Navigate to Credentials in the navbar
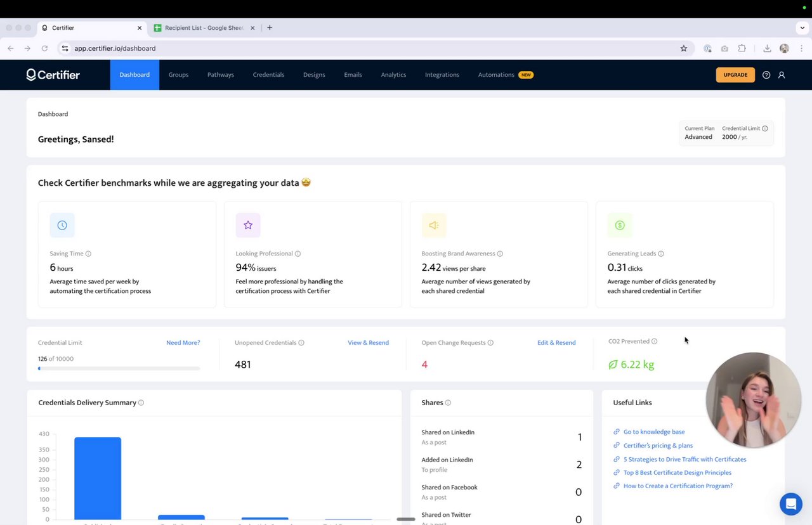The width and height of the screenshot is (812, 525). pos(268,75)
